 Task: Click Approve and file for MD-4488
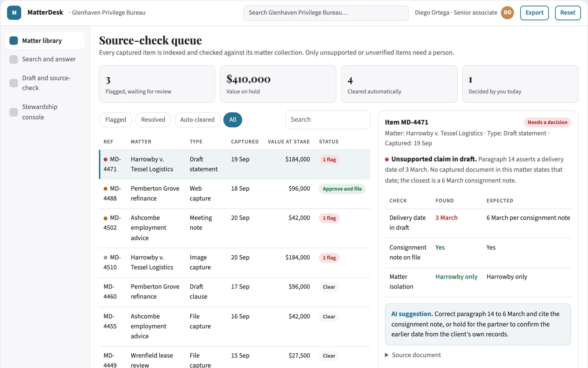click(342, 189)
